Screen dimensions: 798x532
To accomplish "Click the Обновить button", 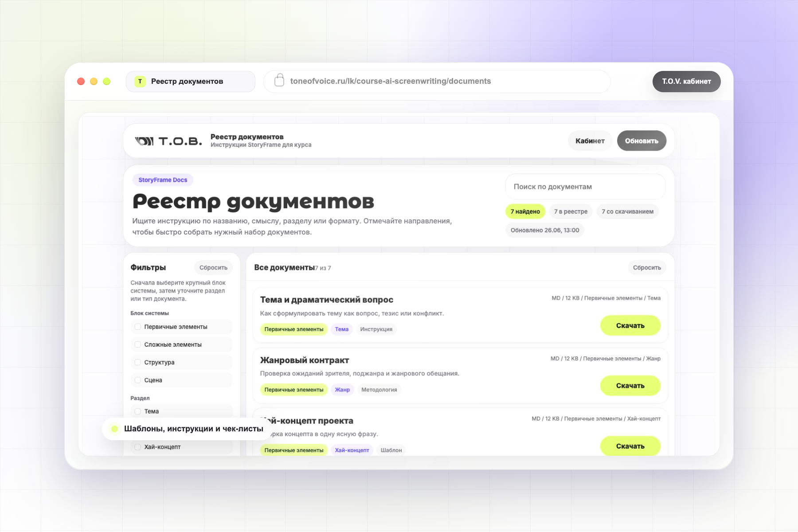I will (x=642, y=141).
